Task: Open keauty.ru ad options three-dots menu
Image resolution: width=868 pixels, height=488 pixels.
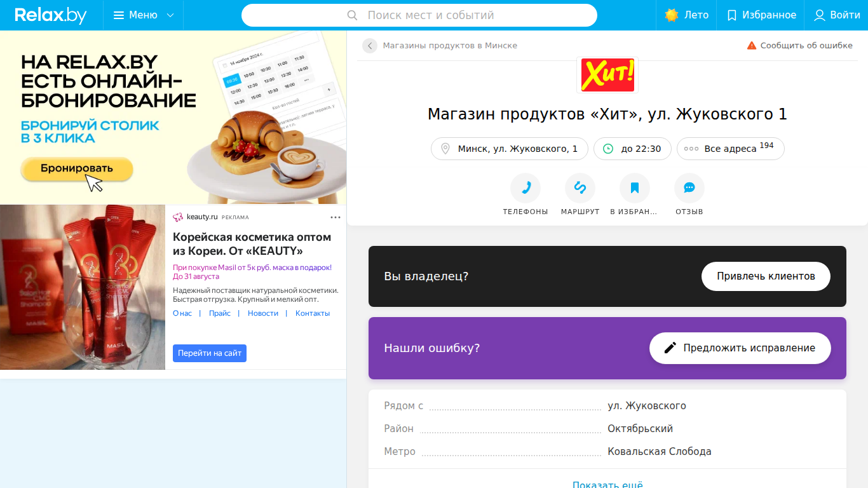Action: pyautogui.click(x=336, y=217)
